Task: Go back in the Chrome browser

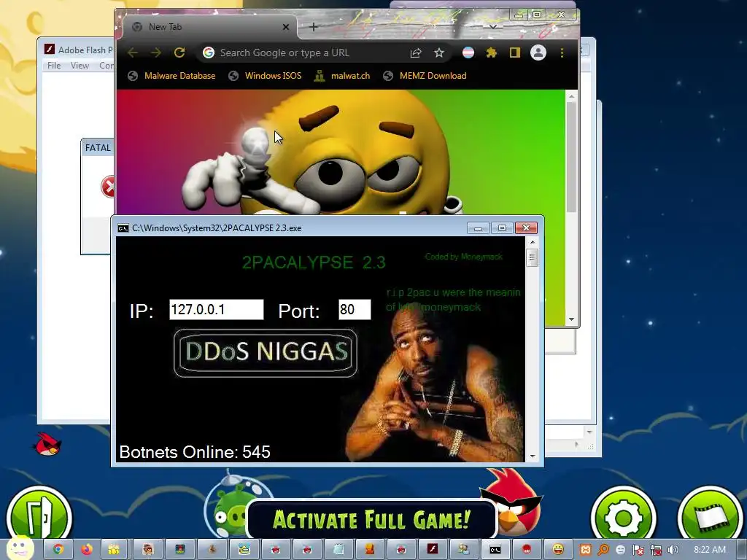Action: [x=133, y=52]
